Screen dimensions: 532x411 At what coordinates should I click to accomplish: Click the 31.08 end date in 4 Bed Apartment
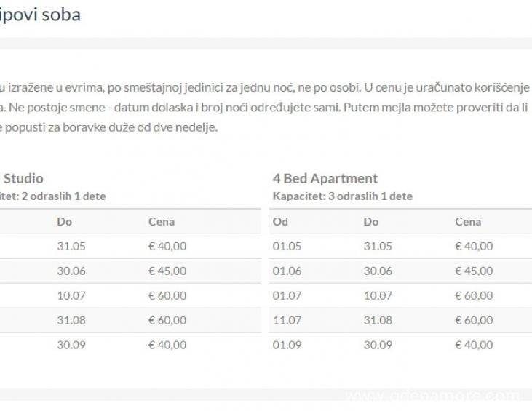coord(378,321)
